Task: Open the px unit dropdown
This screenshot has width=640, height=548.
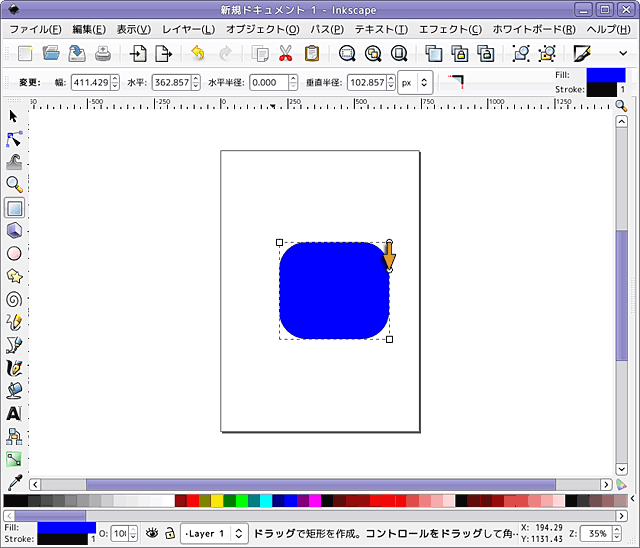Action: pyautogui.click(x=415, y=82)
